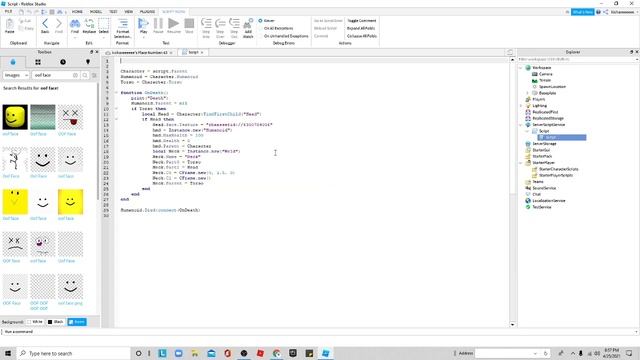640x360 pixels.
Task: Open the FILE menu
Action: [x=8, y=11]
